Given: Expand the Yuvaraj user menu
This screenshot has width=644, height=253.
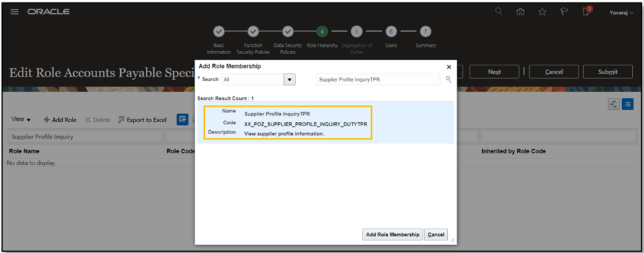Looking at the screenshot, I should click(622, 13).
